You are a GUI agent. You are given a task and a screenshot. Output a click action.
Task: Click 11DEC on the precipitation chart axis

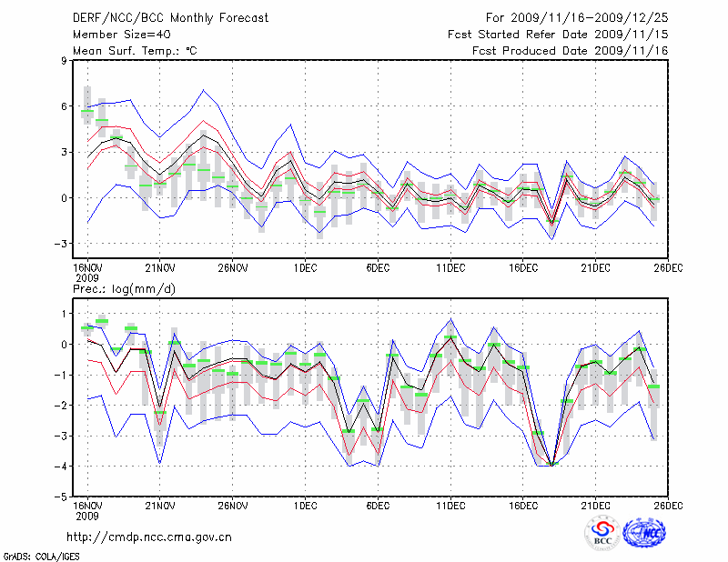pyautogui.click(x=450, y=505)
